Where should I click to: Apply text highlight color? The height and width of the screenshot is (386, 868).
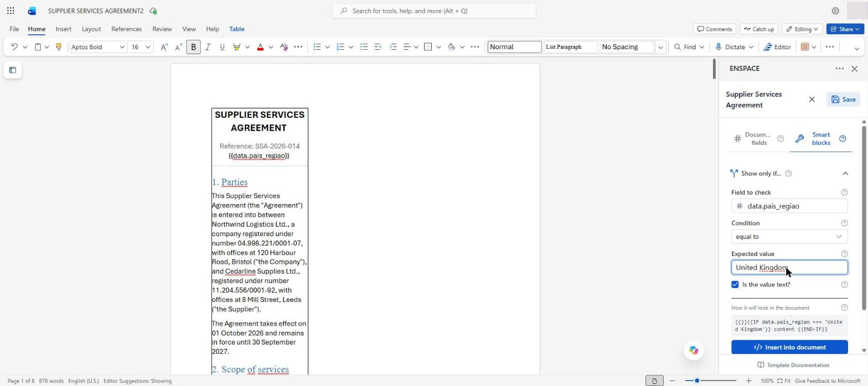(x=236, y=47)
